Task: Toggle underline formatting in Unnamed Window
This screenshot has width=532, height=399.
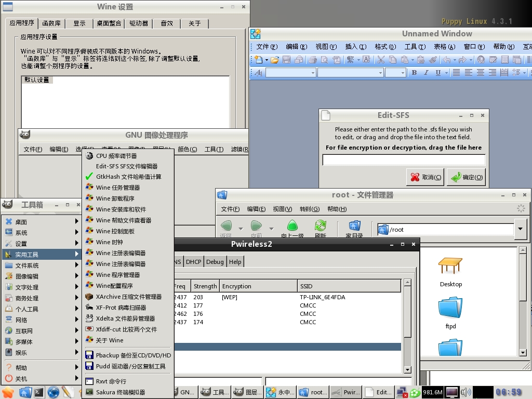Action: 438,72
